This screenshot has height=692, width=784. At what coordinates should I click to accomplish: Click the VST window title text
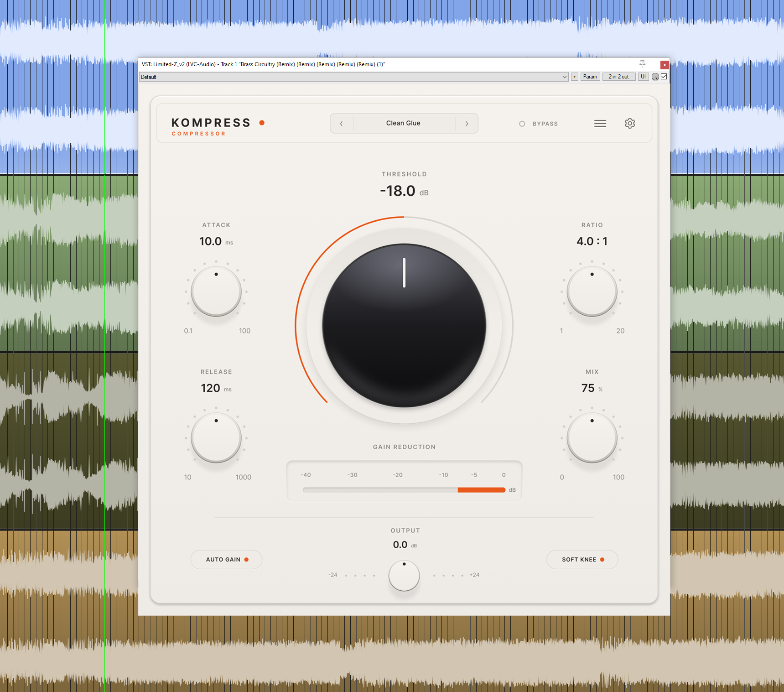click(x=263, y=64)
